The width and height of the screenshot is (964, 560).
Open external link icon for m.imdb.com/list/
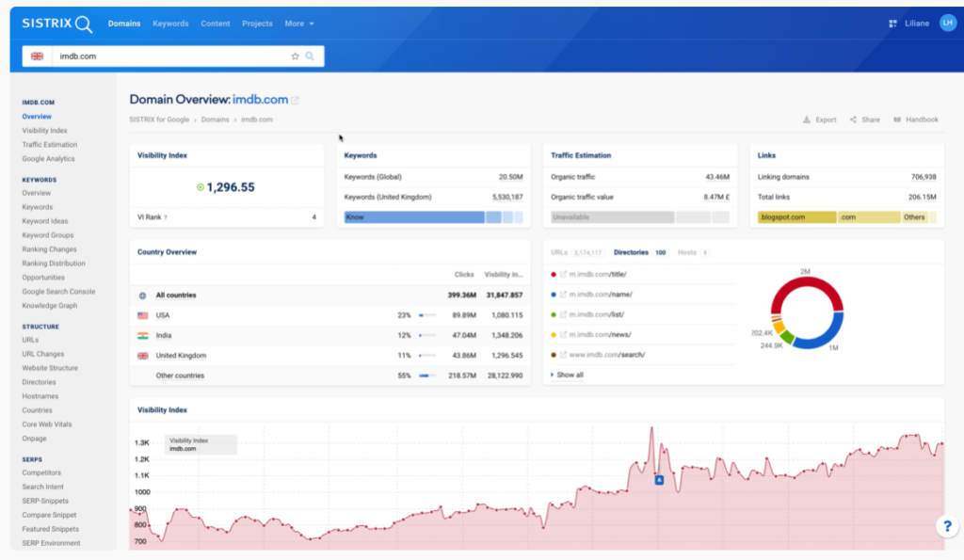563,314
